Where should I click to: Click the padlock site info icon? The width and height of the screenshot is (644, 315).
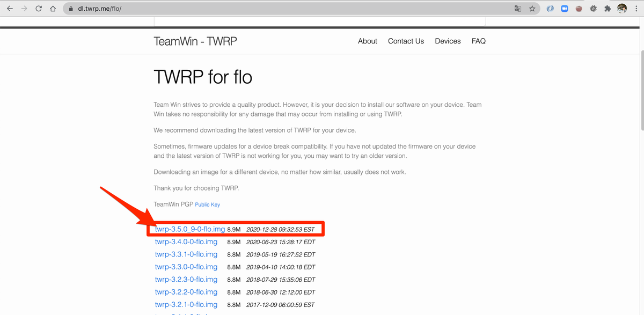pyautogui.click(x=70, y=9)
